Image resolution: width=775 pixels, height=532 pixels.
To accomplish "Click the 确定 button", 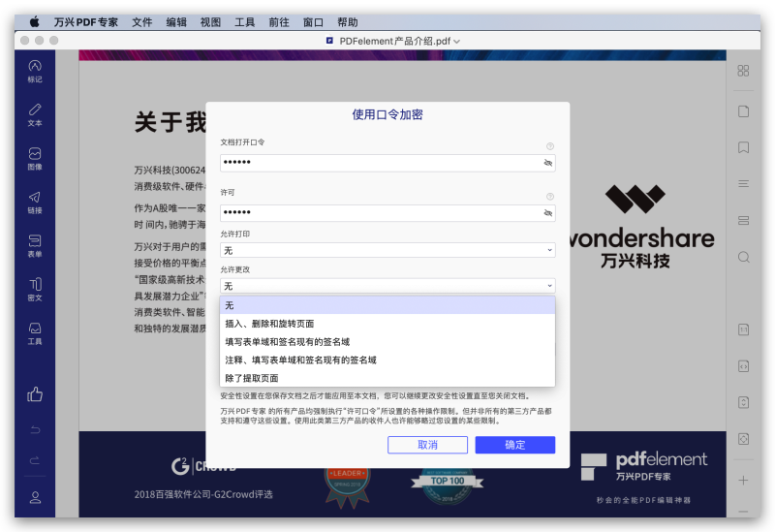I will click(x=515, y=445).
